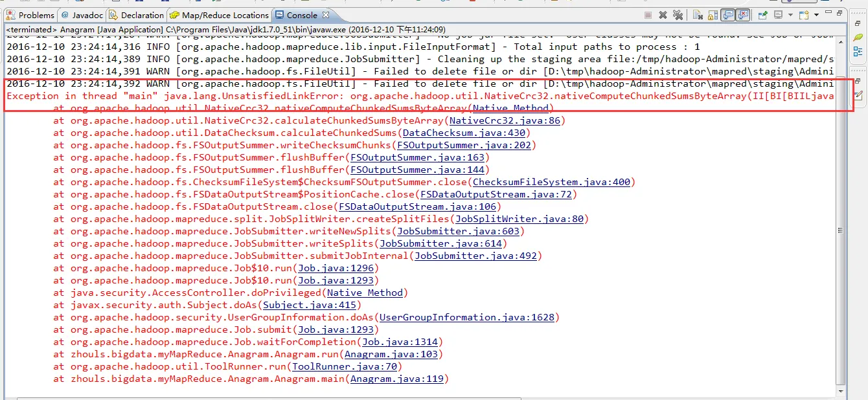The height and width of the screenshot is (400, 868).
Task: Click the Display Selected Console icon
Action: pos(778,15)
